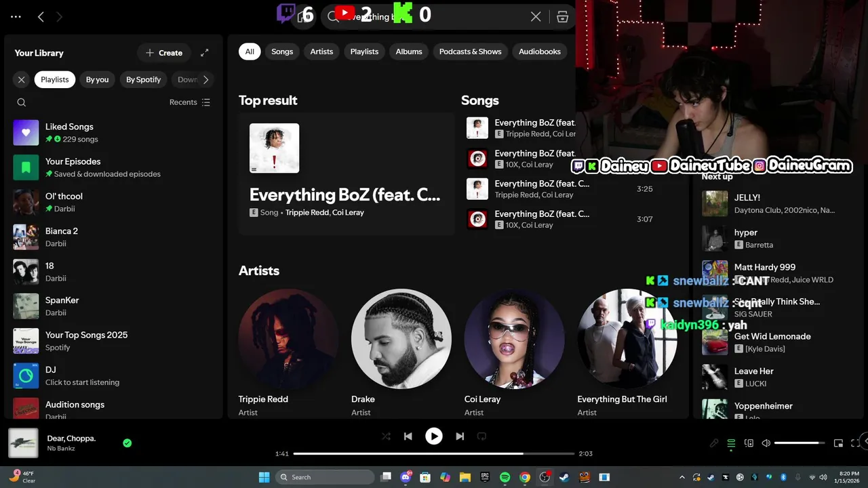Image resolution: width=868 pixels, height=488 pixels.
Task: Open the playlist named 18
Action: tap(114, 272)
